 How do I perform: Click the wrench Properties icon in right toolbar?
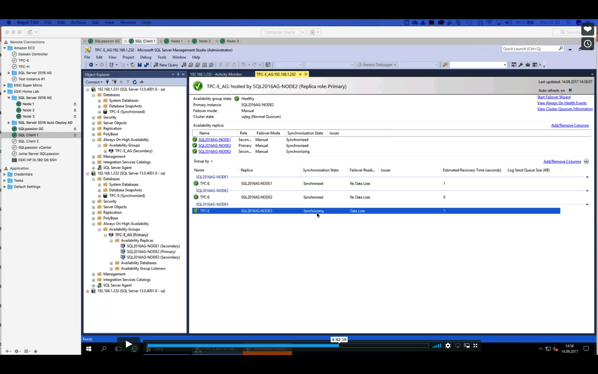(521, 65)
